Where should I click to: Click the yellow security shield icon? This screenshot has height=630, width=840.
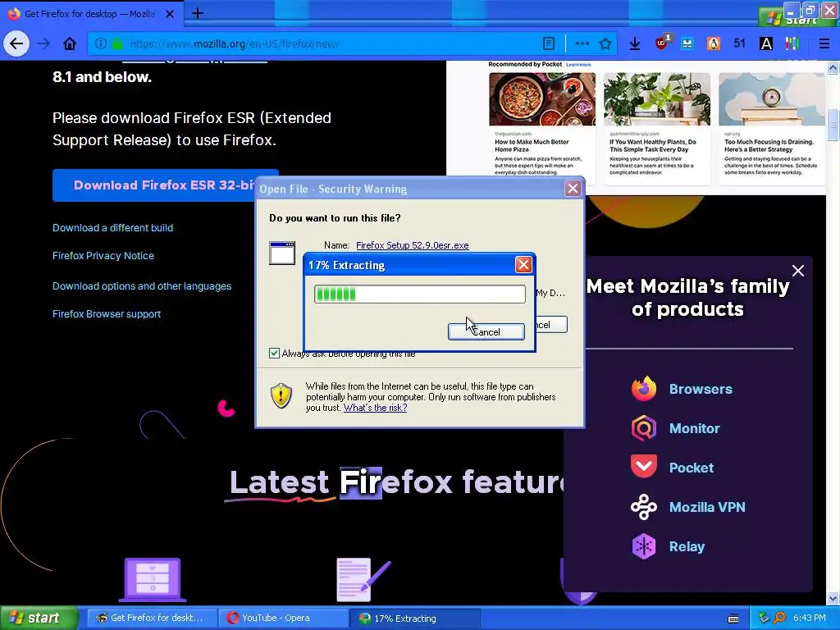click(x=281, y=395)
